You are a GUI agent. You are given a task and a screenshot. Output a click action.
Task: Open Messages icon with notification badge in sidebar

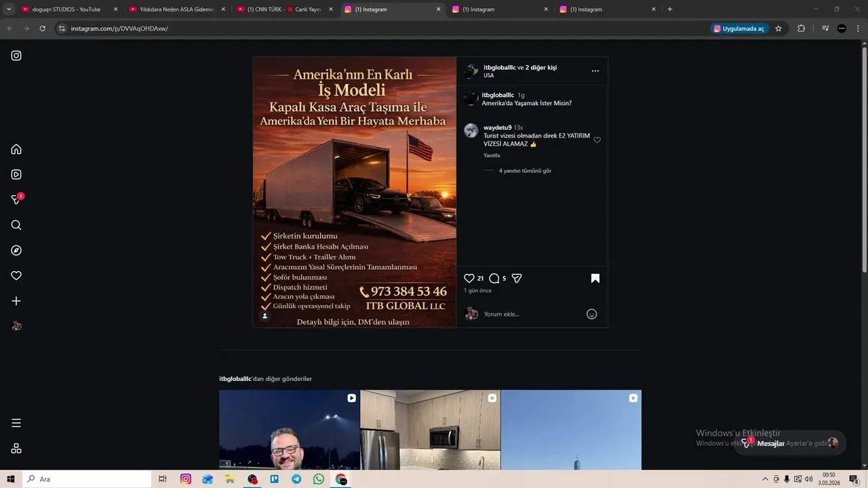17,199
